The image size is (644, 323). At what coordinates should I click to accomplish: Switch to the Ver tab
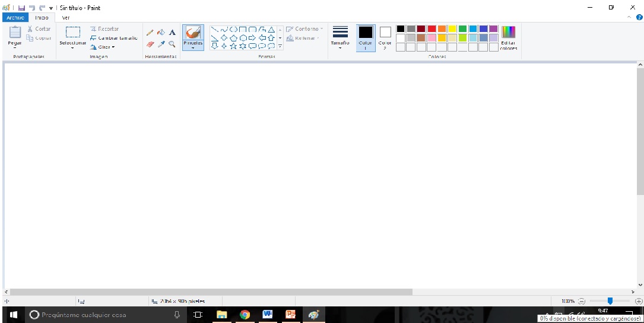coord(66,18)
